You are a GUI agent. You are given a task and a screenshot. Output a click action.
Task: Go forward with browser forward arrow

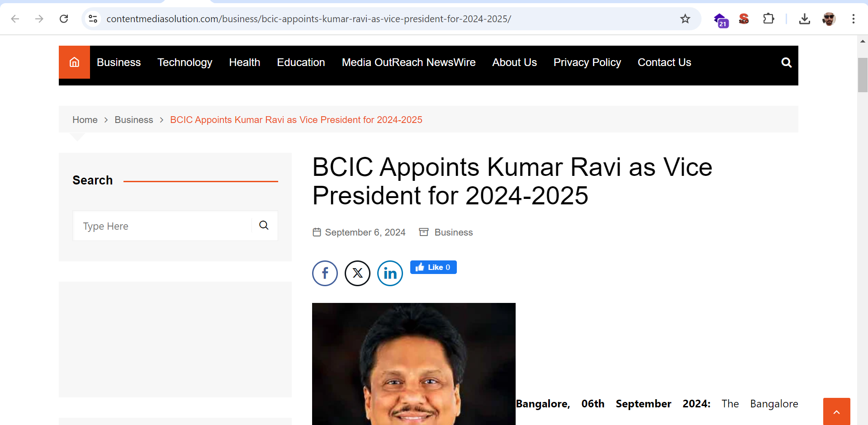coord(39,19)
